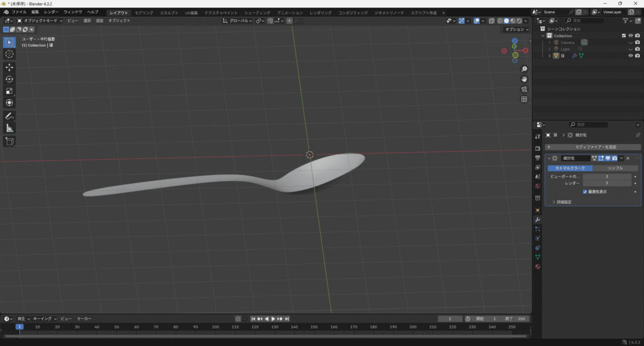Toggle subdivision modifier viewport display
Screen dimensions: 644x346
(x=608, y=158)
